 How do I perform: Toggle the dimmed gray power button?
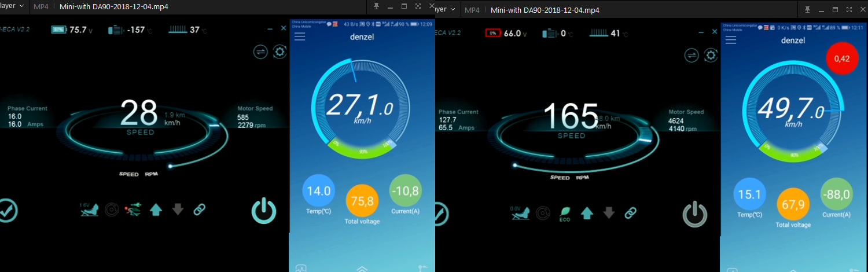694,214
